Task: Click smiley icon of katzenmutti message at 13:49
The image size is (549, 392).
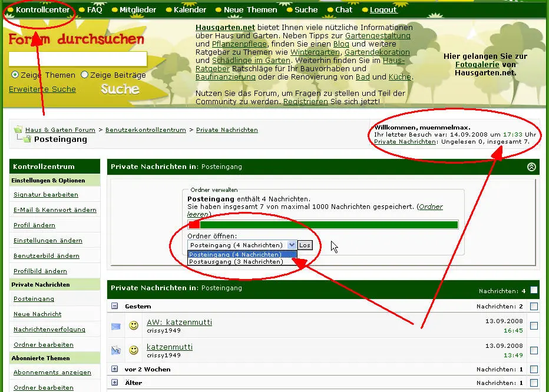Action: [x=133, y=350]
